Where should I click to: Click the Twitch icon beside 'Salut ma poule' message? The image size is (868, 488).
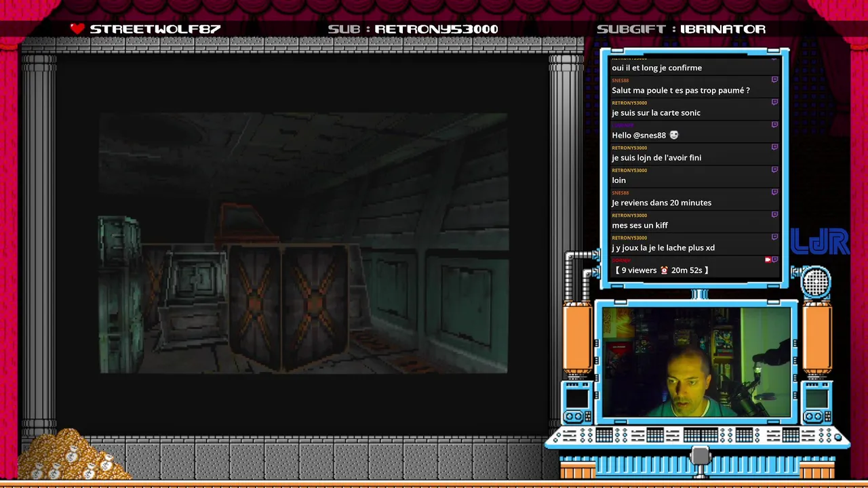(774, 79)
